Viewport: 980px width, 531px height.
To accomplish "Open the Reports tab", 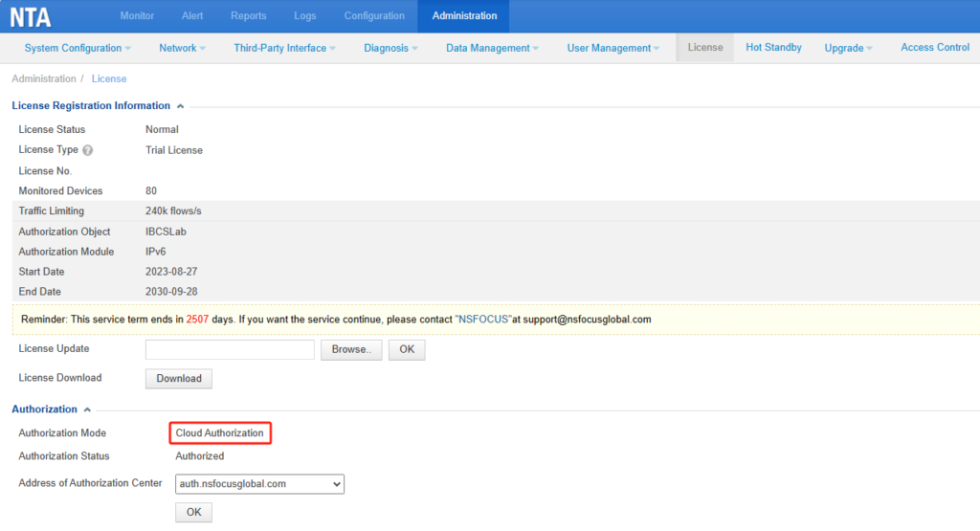I will click(249, 16).
